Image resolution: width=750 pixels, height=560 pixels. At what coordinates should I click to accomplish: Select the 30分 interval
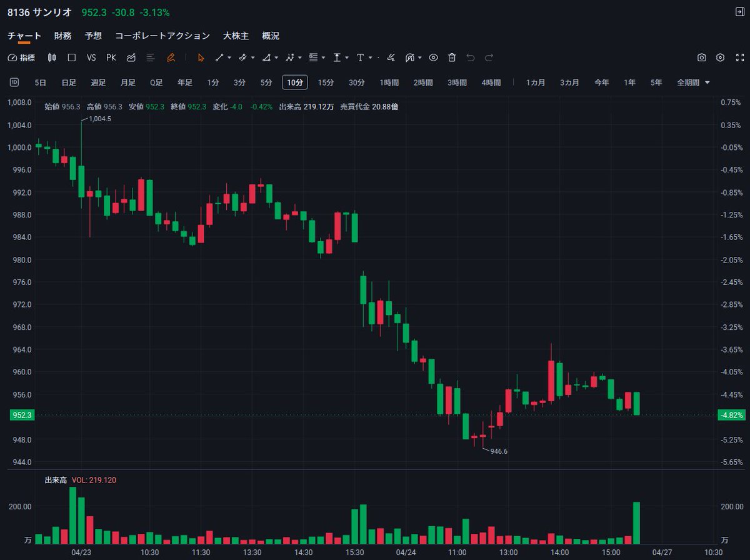(357, 82)
